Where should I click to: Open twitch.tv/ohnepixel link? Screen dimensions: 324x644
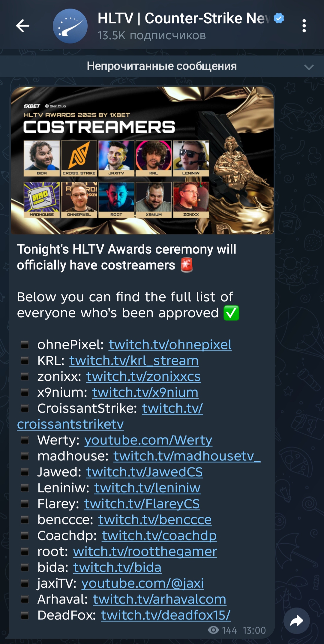click(170, 345)
